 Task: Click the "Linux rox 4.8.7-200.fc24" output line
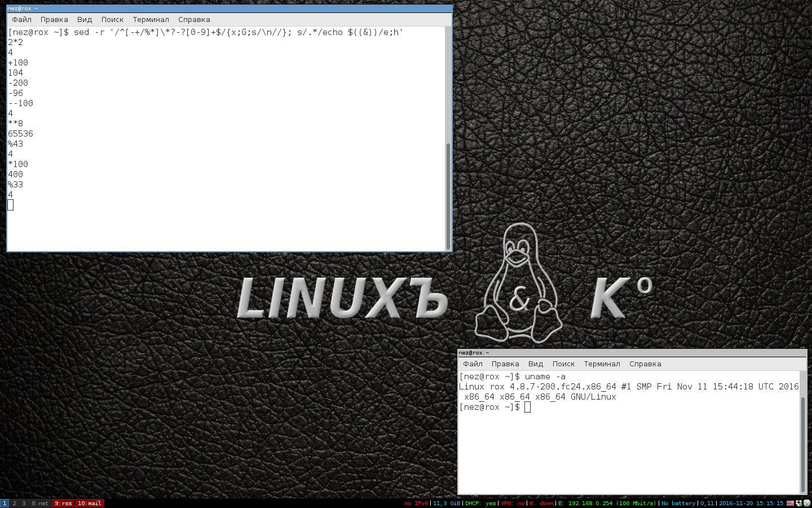pyautogui.click(x=629, y=387)
